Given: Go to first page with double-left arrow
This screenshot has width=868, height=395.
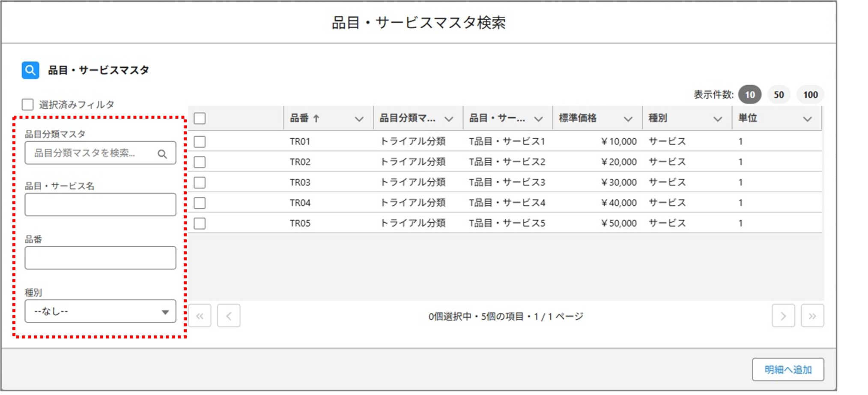Looking at the screenshot, I should click(200, 316).
